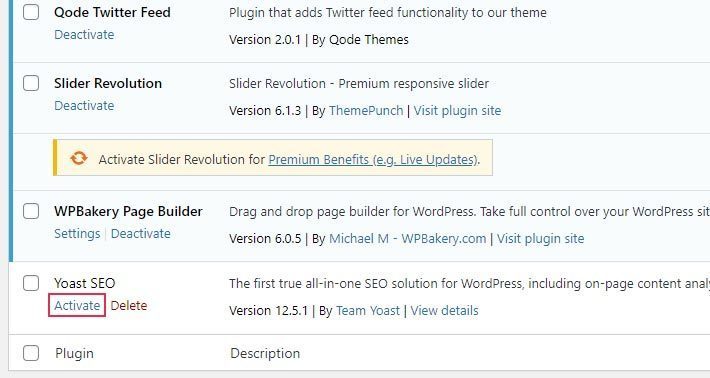
Task: Visit Slider Revolution plugin site
Action: (x=457, y=110)
